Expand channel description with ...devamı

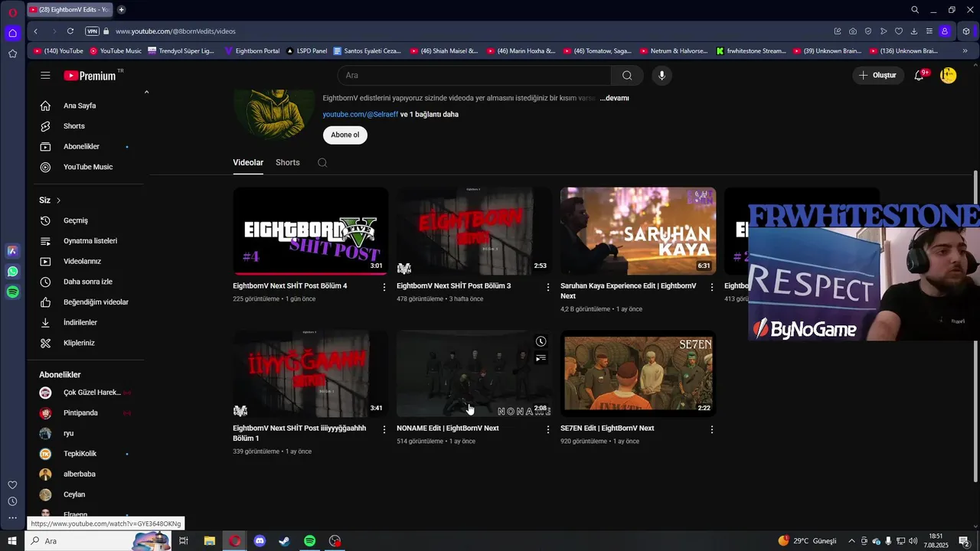614,98
